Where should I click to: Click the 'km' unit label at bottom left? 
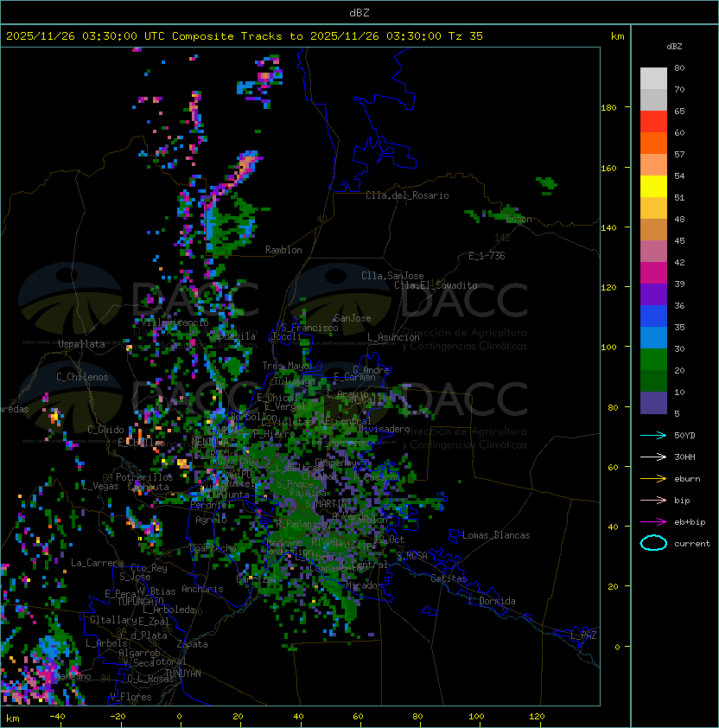coord(13,719)
